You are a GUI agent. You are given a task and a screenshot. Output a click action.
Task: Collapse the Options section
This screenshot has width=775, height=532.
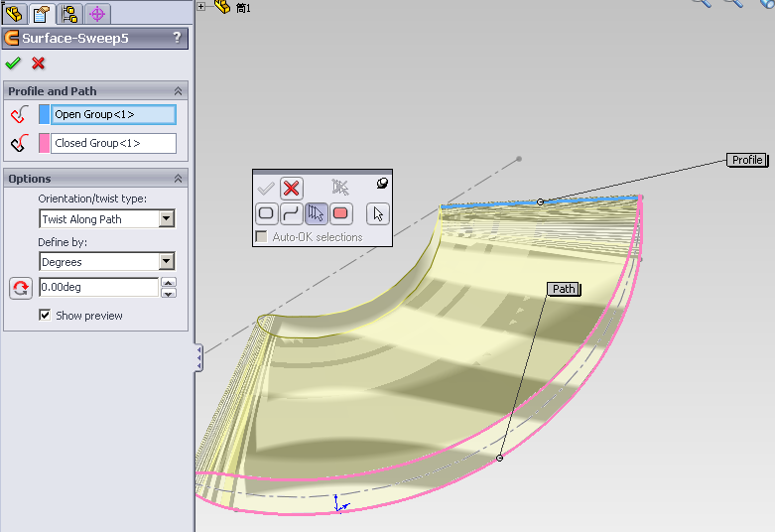178,179
